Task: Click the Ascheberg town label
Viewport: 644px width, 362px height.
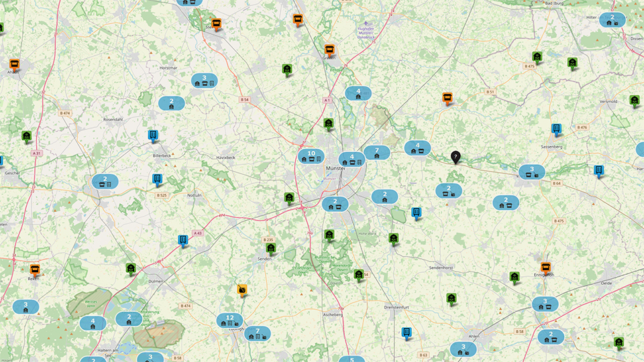Action: (333, 315)
